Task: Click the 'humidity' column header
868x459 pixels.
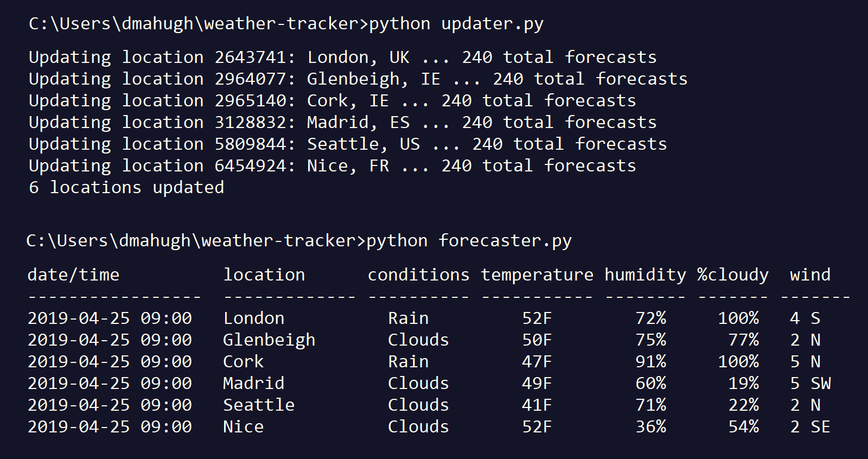Action: [646, 276]
